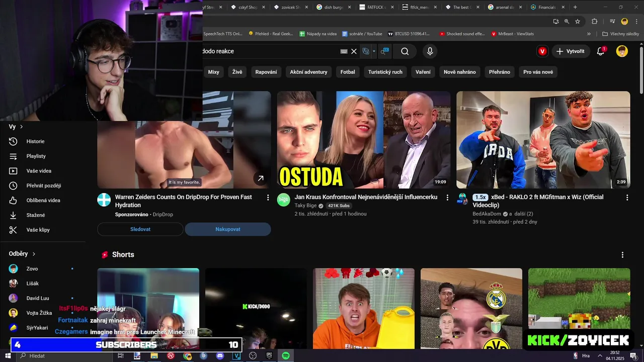Viewport: 644px width, 362px height.
Task: Open BedAkaDom channel name
Action: click(x=487, y=214)
